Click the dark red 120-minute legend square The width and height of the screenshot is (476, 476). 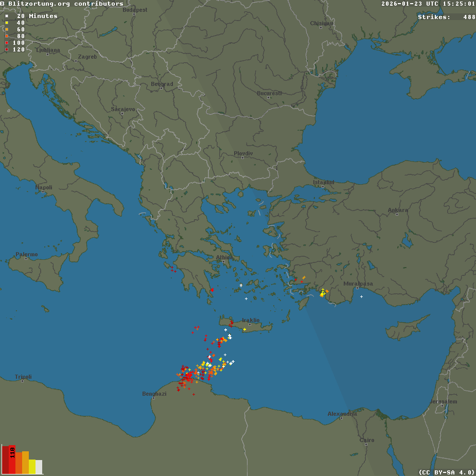[7, 49]
